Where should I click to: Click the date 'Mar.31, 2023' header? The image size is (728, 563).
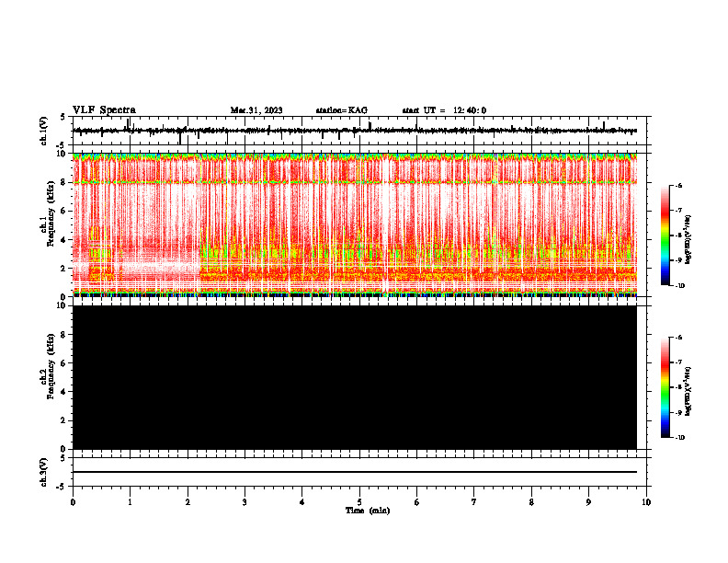(256, 110)
